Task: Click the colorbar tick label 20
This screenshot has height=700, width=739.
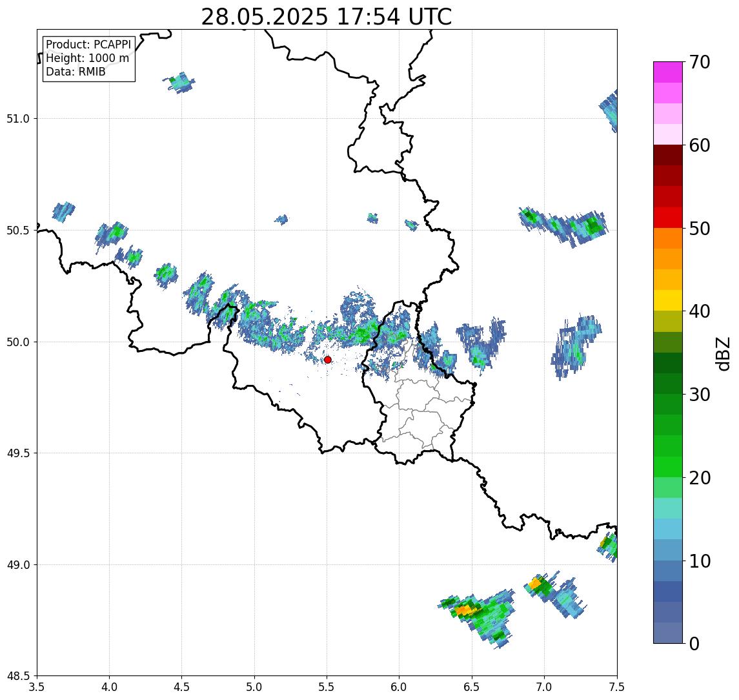Action: (x=700, y=477)
